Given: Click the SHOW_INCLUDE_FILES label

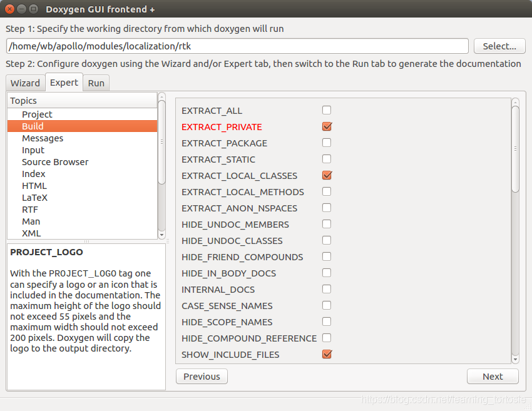Looking at the screenshot, I should [x=230, y=355].
